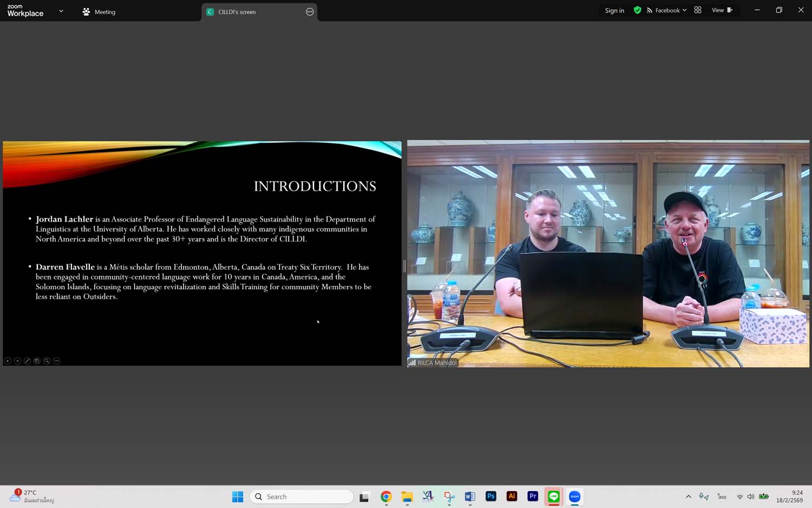
Task: Open the View layout options
Action: pyautogui.click(x=722, y=10)
